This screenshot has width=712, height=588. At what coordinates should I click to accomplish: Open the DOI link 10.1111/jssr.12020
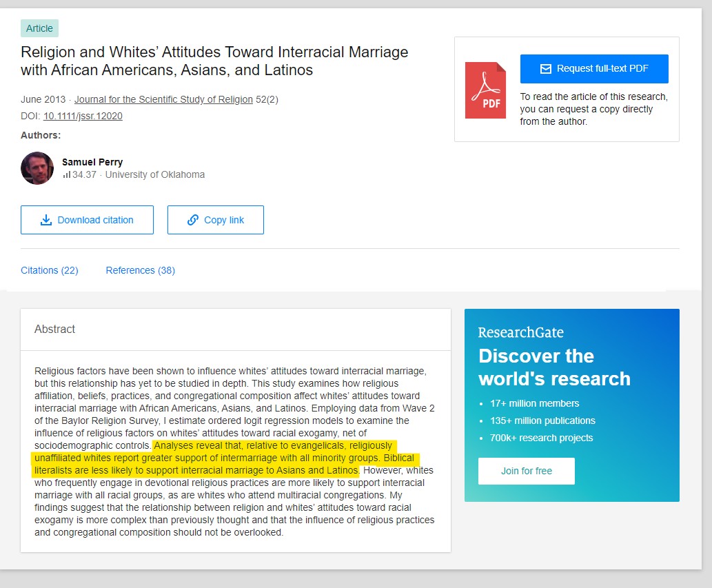coord(83,116)
